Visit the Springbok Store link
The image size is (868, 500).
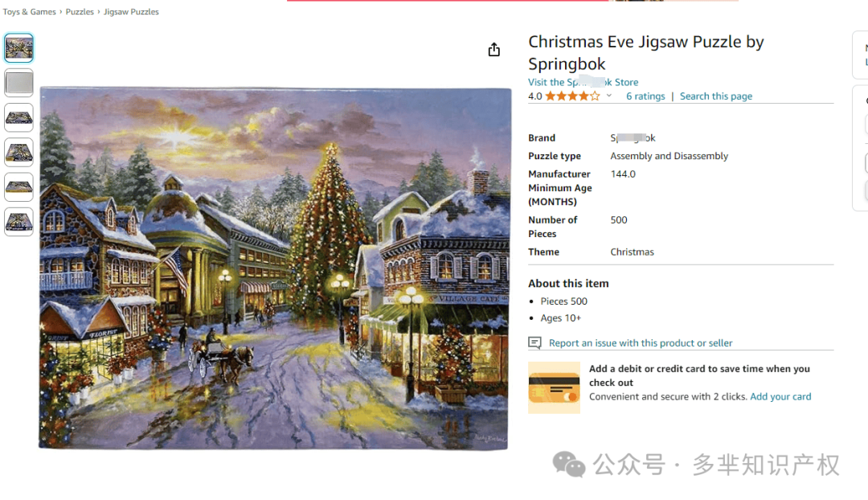point(583,82)
